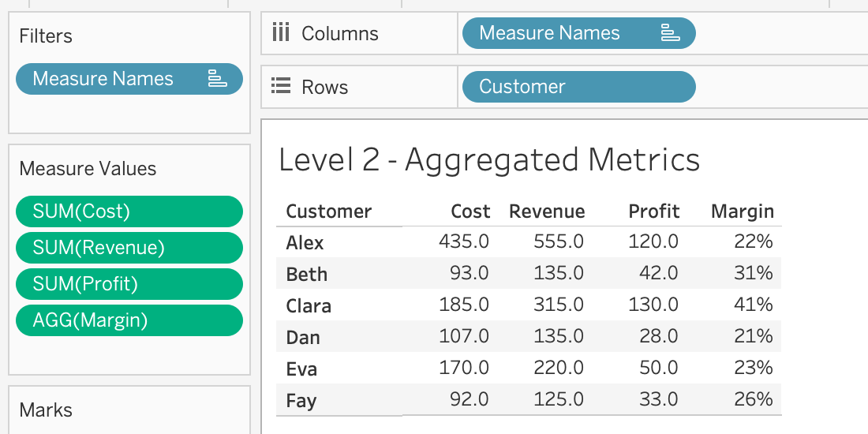The image size is (868, 434).
Task: Click the Marks card header
Action: pyautogui.click(x=46, y=410)
